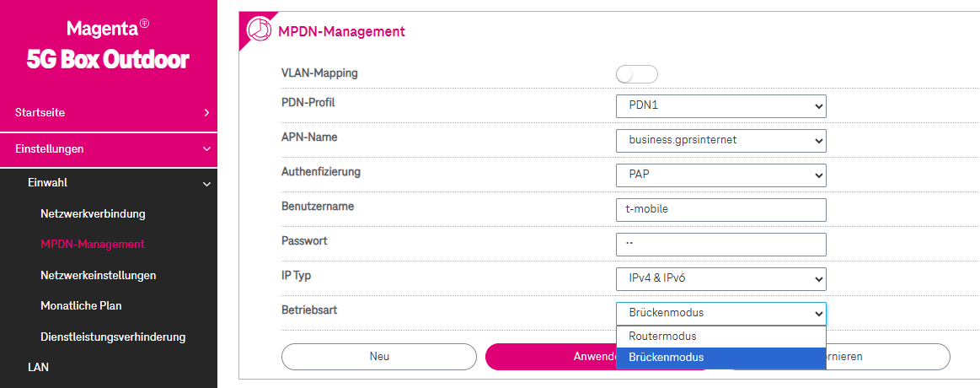The image size is (980, 388).
Task: Expand the Startseite chevron arrow
Action: (207, 113)
